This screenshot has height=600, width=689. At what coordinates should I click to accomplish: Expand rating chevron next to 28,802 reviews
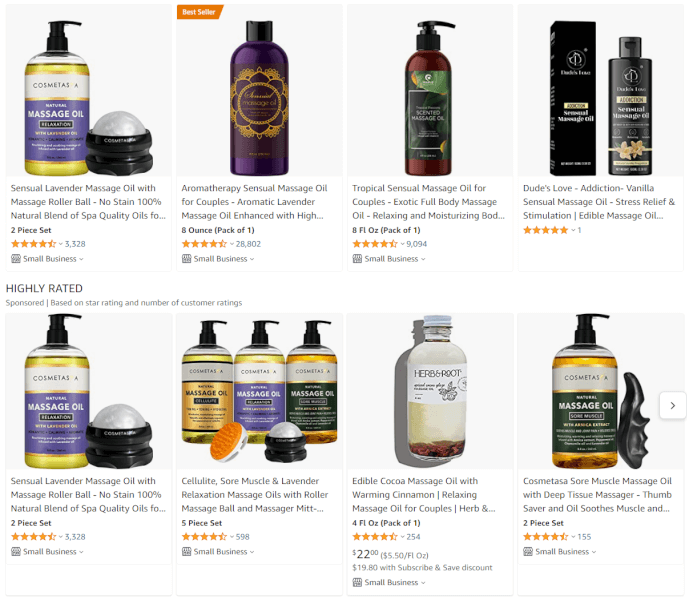(232, 244)
